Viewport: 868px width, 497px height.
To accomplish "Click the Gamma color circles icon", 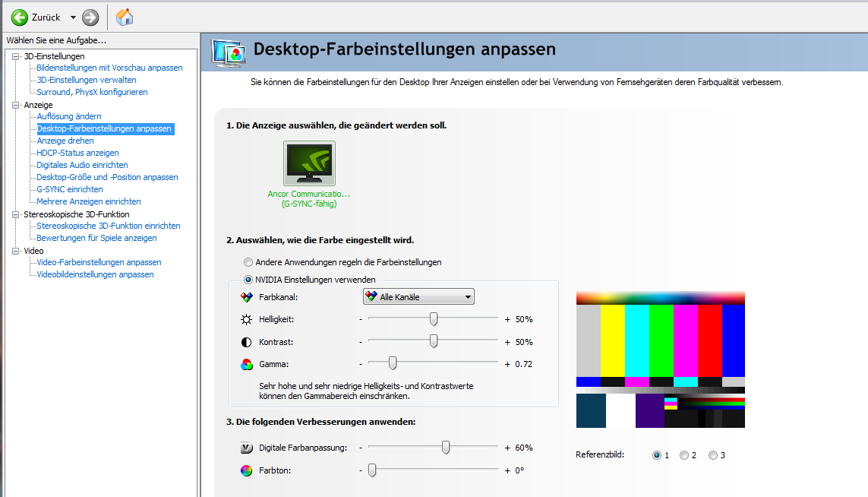I will tap(246, 365).
